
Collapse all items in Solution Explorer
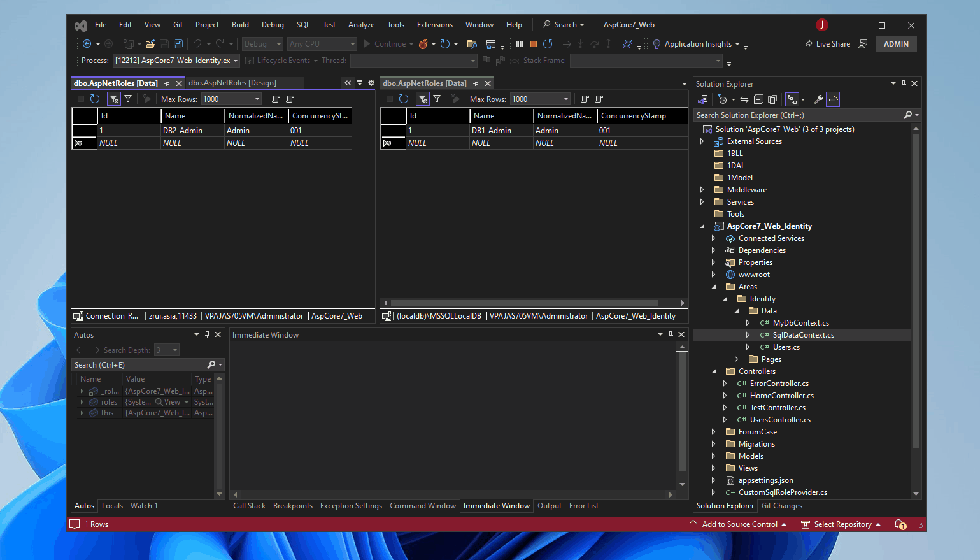pyautogui.click(x=758, y=99)
